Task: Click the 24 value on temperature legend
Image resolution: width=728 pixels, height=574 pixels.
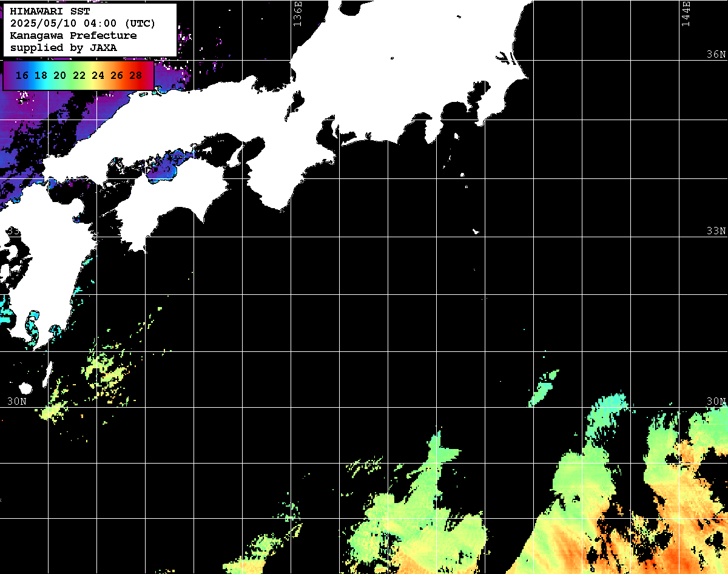Action: [98, 76]
